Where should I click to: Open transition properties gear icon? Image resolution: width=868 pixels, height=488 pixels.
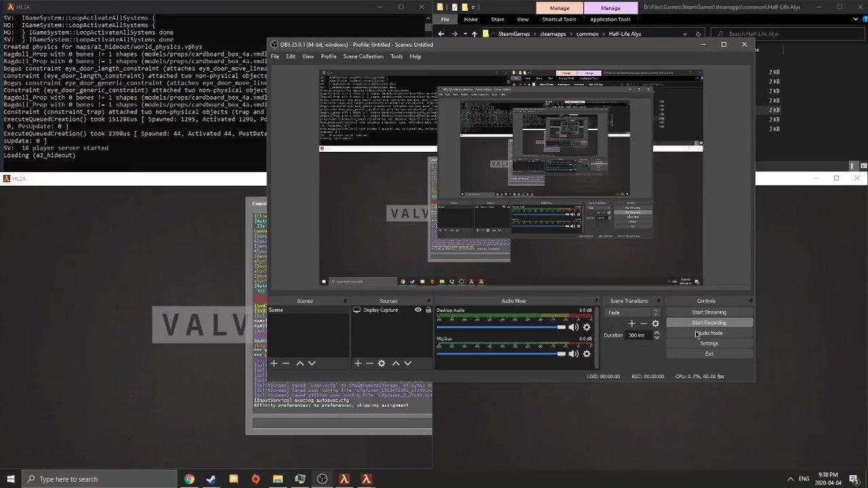pos(655,324)
